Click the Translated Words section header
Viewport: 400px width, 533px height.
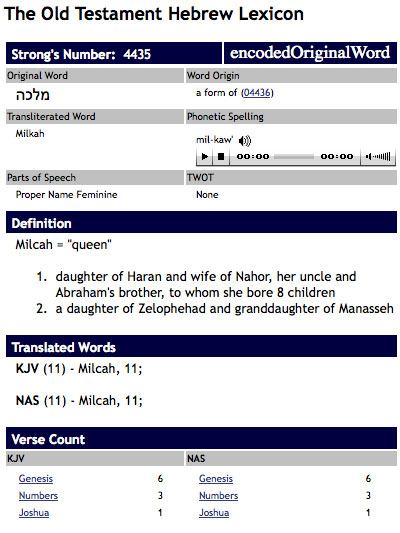[x=202, y=346]
